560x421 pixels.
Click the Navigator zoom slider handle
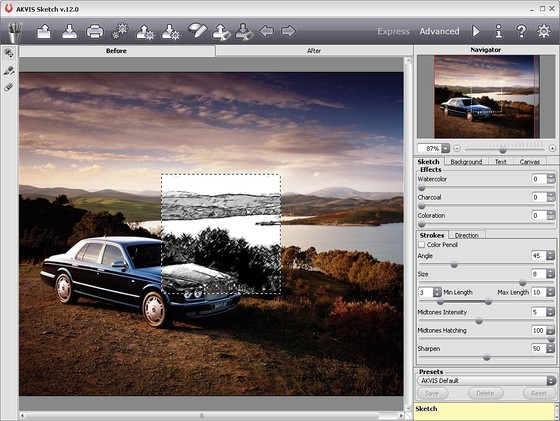point(503,150)
